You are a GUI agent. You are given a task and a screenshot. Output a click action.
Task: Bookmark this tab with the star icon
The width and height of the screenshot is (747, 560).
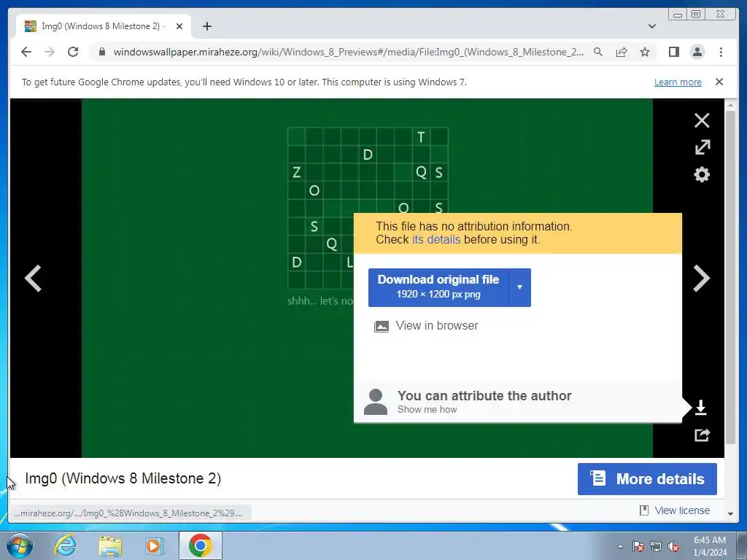pyautogui.click(x=645, y=52)
